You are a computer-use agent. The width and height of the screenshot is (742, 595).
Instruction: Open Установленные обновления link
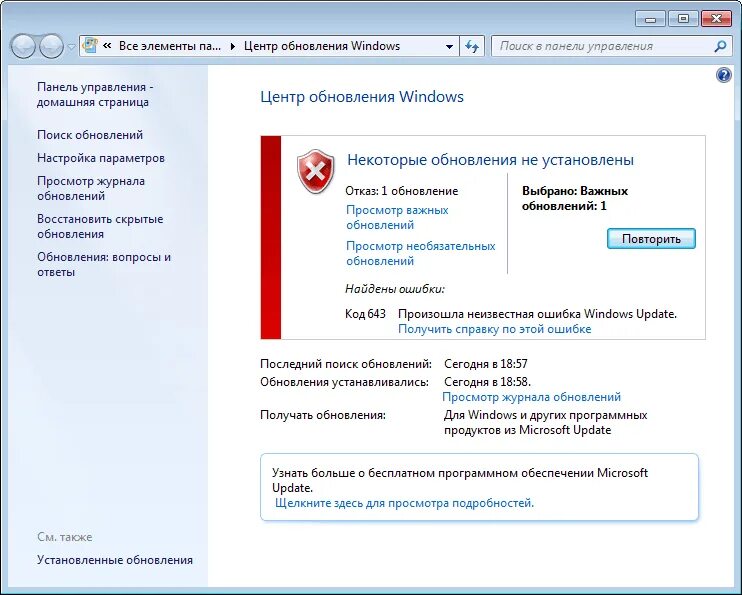point(115,560)
